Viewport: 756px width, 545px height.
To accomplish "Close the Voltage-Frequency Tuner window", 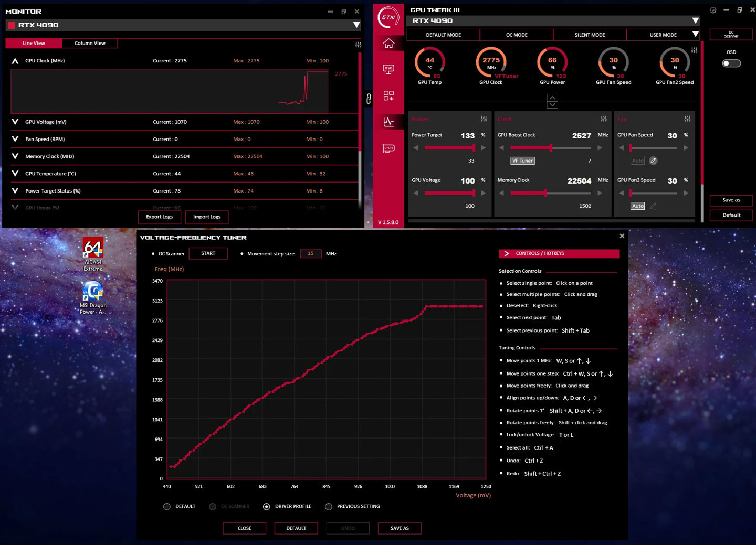I will click(x=622, y=236).
